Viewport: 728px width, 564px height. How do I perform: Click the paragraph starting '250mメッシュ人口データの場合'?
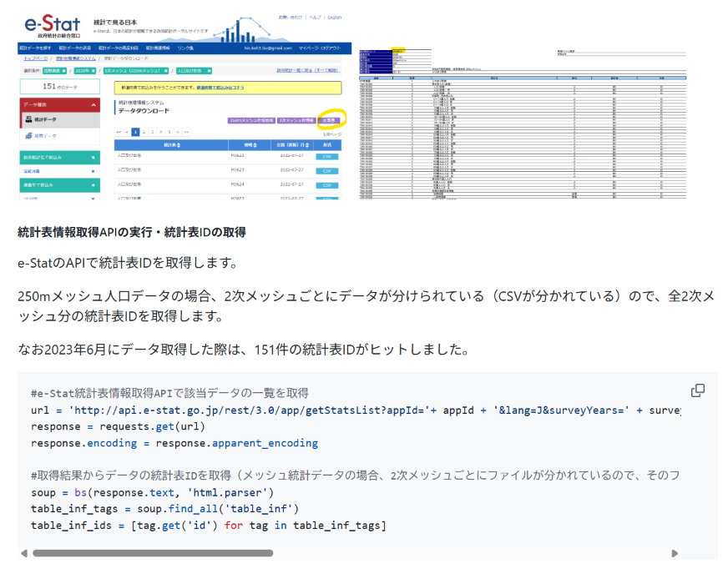(x=366, y=306)
